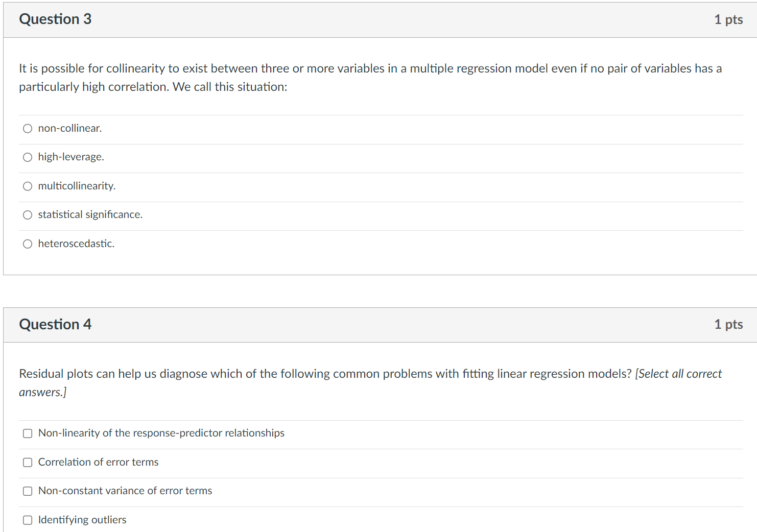Click the "Non-constant variance of error terms" label

pos(125,491)
